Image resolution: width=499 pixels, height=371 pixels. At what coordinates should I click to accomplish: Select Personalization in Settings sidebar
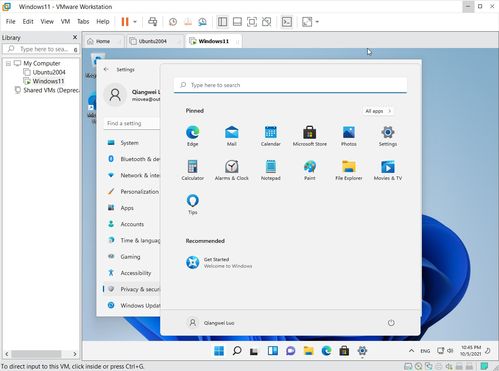click(132, 192)
